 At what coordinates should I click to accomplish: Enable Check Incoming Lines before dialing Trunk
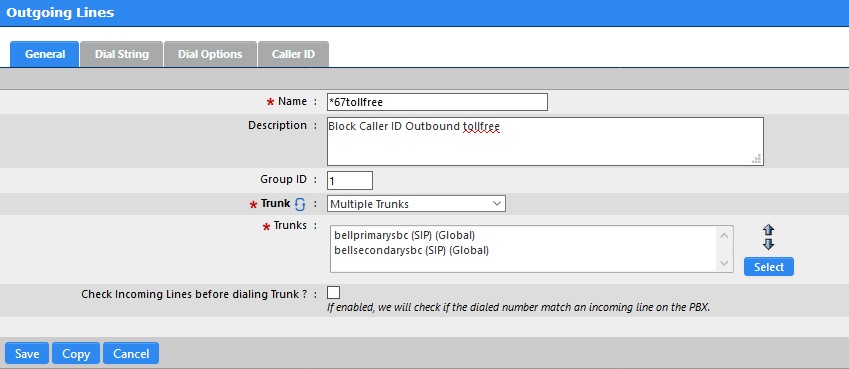point(334,293)
